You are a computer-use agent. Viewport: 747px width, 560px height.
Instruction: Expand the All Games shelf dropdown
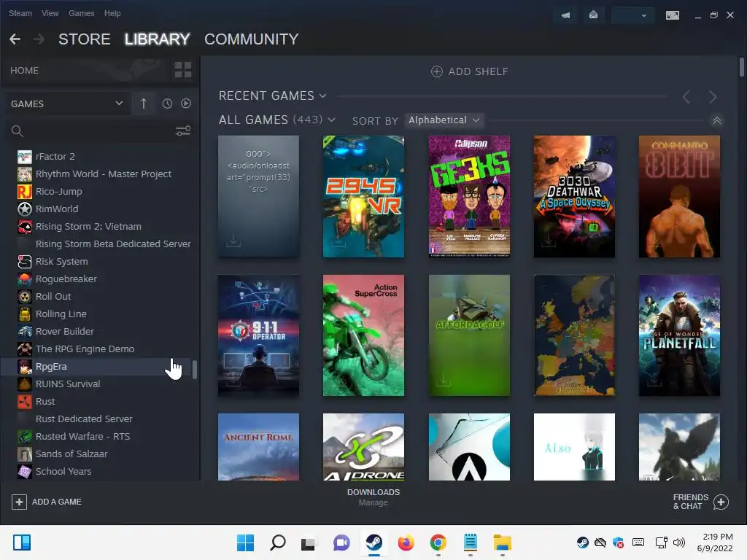tap(332, 120)
